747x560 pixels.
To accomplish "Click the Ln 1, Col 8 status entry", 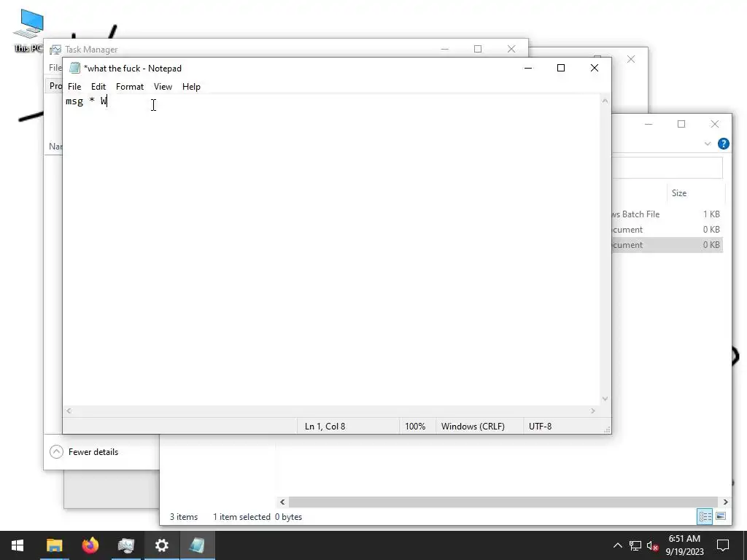I will [x=325, y=426].
